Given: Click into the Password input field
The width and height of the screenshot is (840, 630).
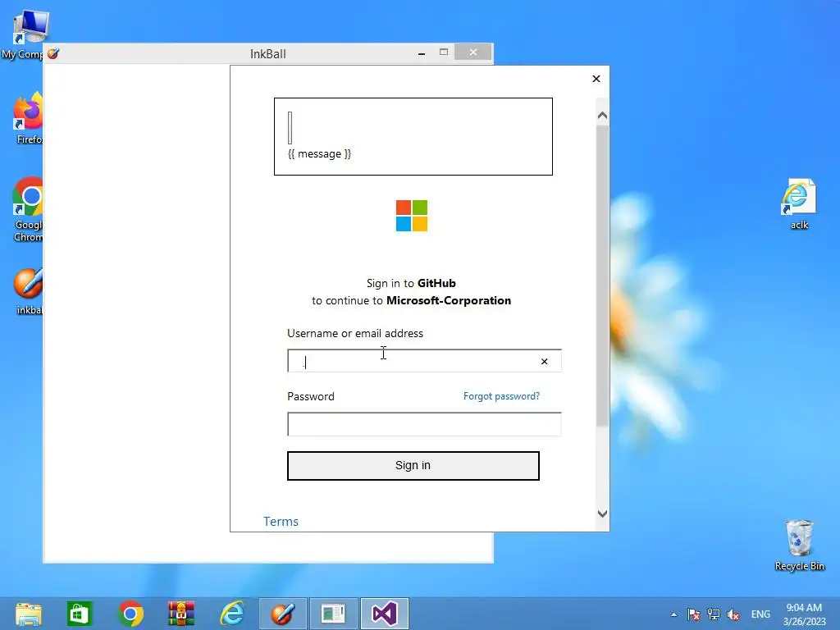Looking at the screenshot, I should (424, 424).
